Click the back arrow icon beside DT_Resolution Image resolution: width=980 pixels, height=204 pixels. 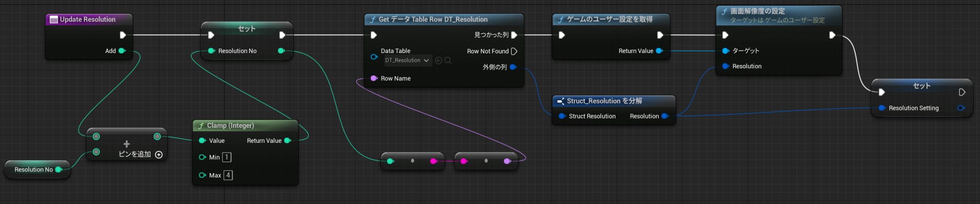[438, 61]
